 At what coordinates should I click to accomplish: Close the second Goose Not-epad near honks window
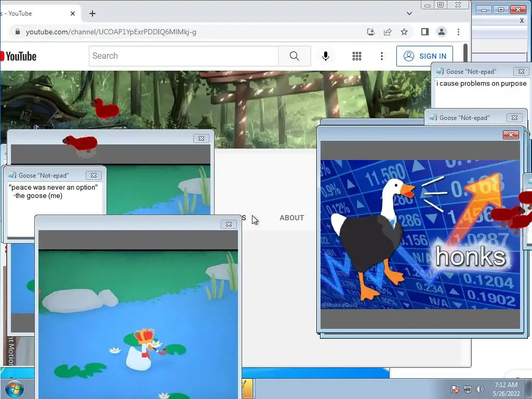click(514, 117)
